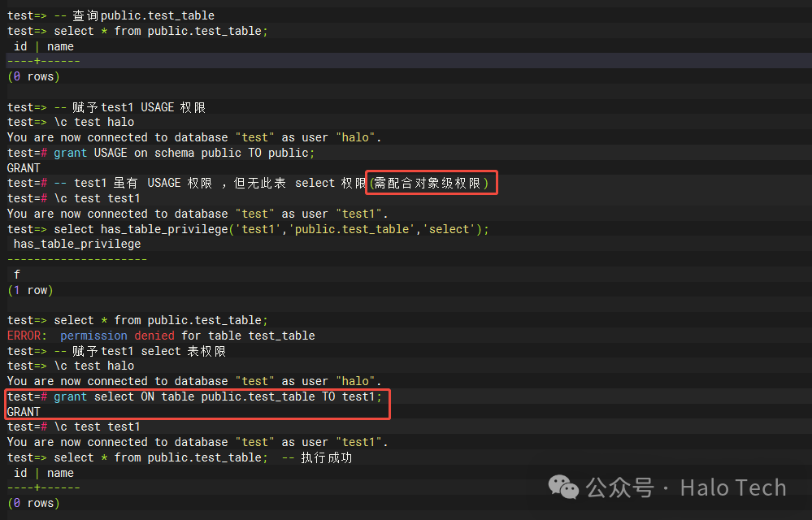Viewport: 812px width, 520px height.
Task: Click the "(1 row)" result count
Action: pos(30,290)
